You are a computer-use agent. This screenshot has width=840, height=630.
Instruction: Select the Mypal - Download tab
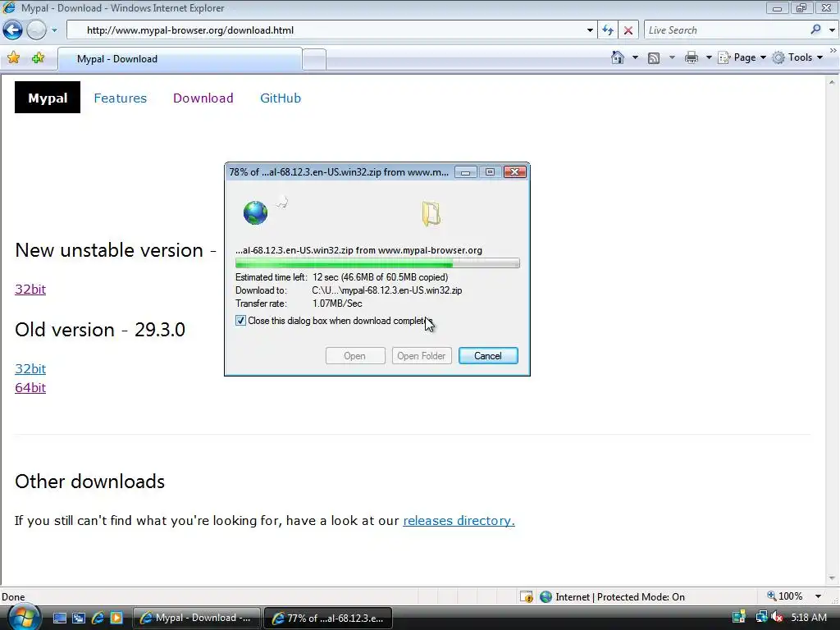[180, 59]
